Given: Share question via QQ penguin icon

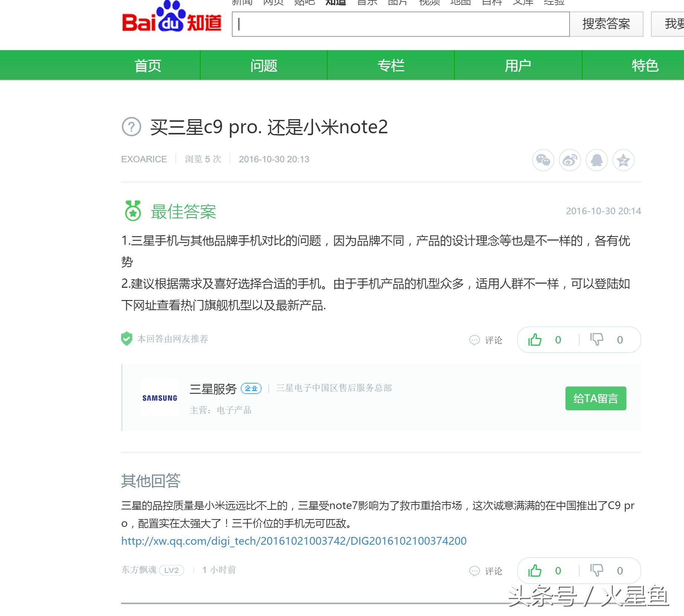Looking at the screenshot, I should (597, 160).
